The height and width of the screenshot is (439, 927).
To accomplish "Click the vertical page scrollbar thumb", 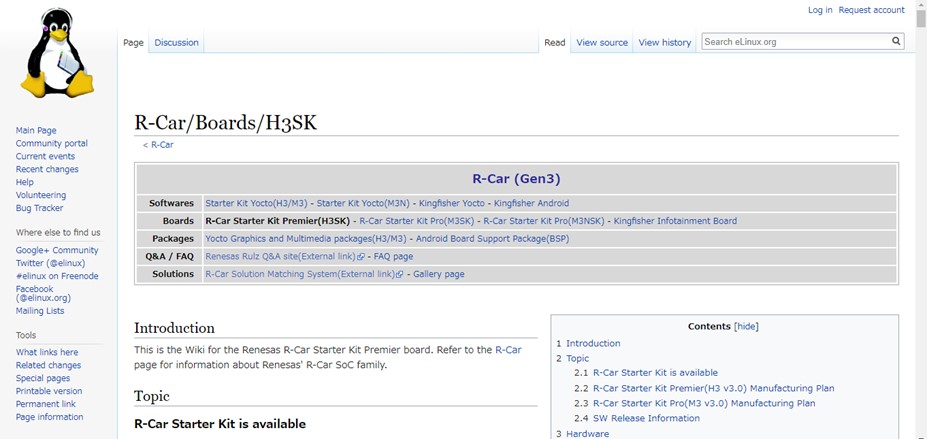I will point(921,19).
